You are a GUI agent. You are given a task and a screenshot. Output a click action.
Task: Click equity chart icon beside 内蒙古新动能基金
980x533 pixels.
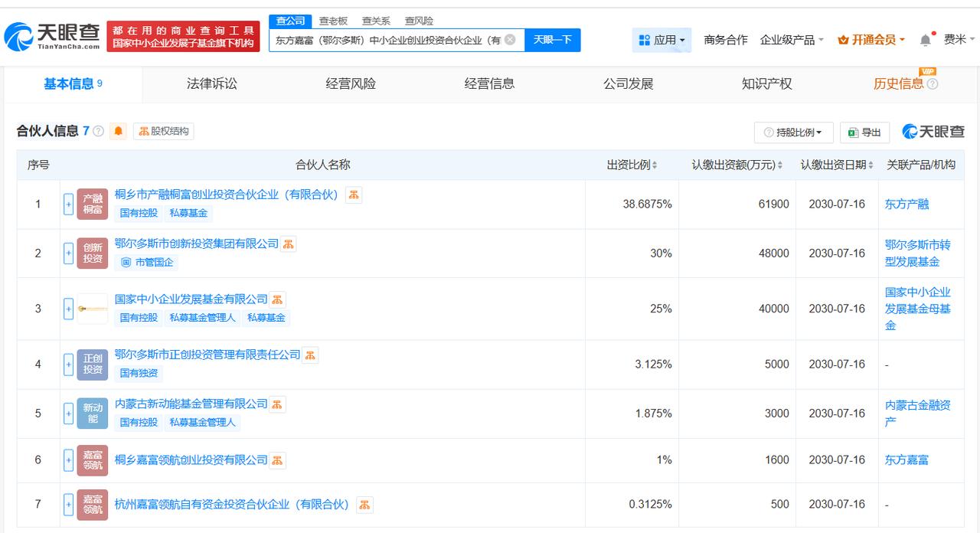[277, 404]
